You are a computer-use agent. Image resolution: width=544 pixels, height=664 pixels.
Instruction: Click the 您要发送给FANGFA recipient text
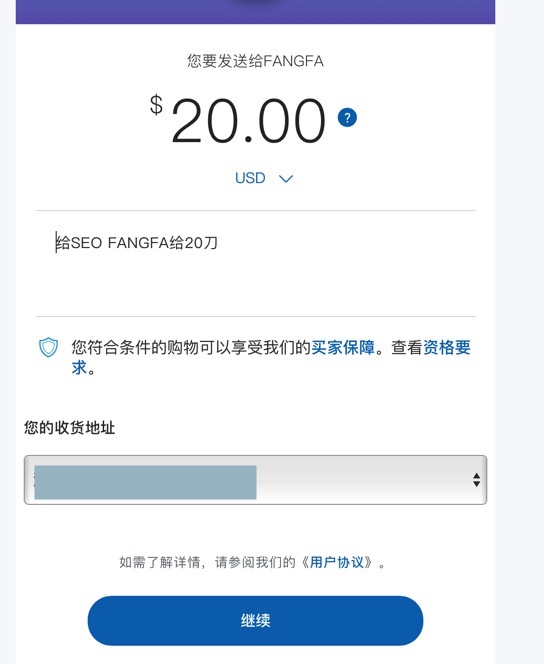point(255,61)
